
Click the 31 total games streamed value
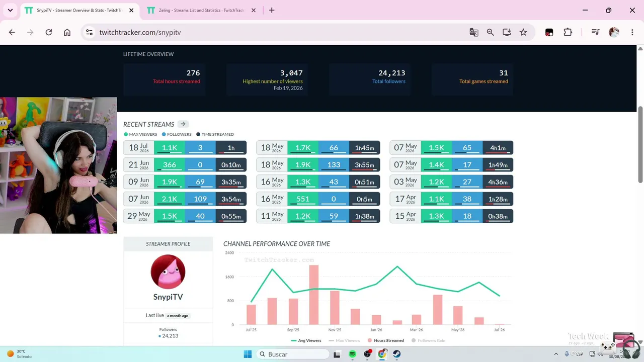[x=504, y=73]
